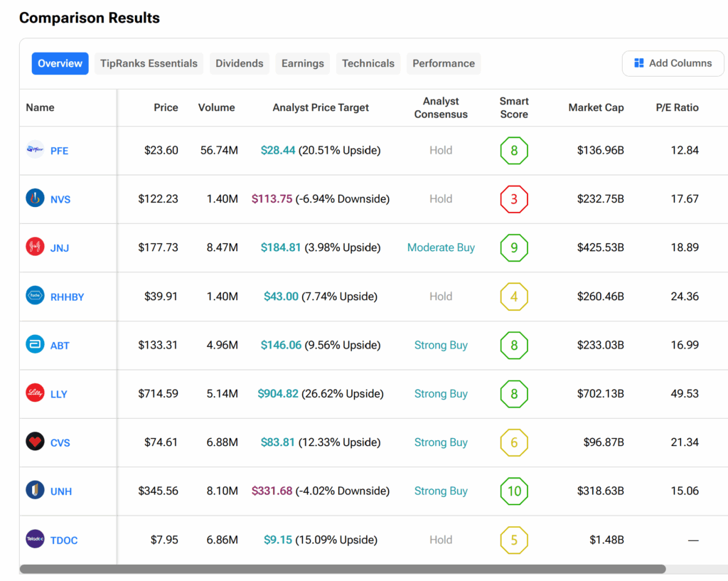This screenshot has width=728, height=581.
Task: Click the Roche logo icon
Action: click(x=35, y=295)
